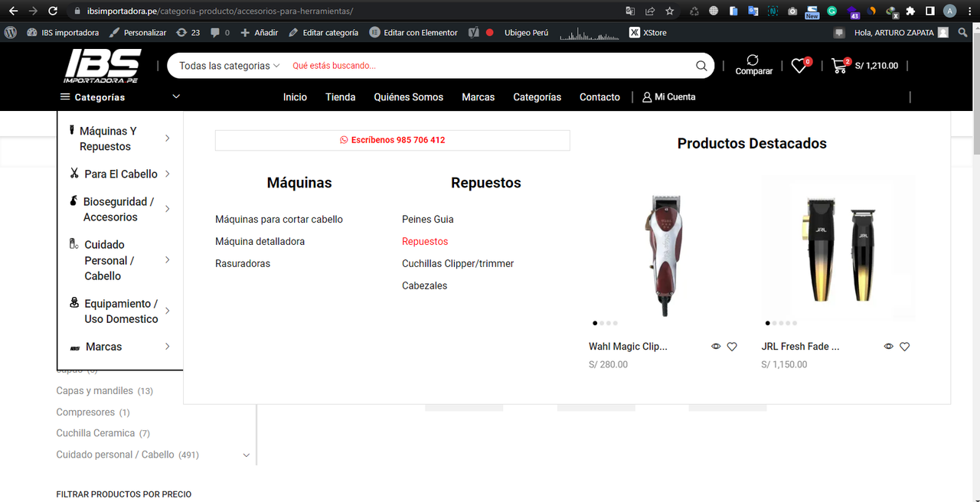Expand Equipamiento / Uso Domestico arrow

pos(168,311)
